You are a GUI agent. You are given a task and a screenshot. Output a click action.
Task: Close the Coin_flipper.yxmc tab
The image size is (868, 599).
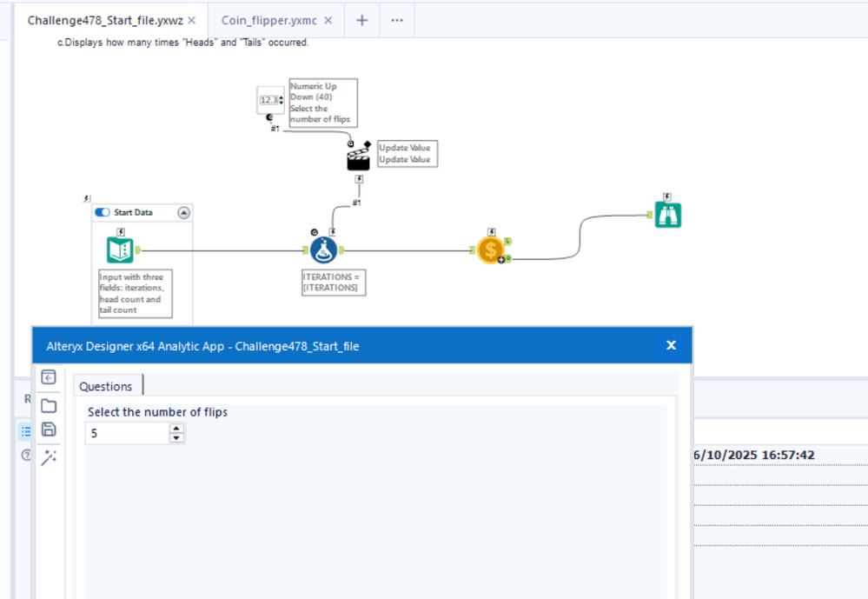328,21
